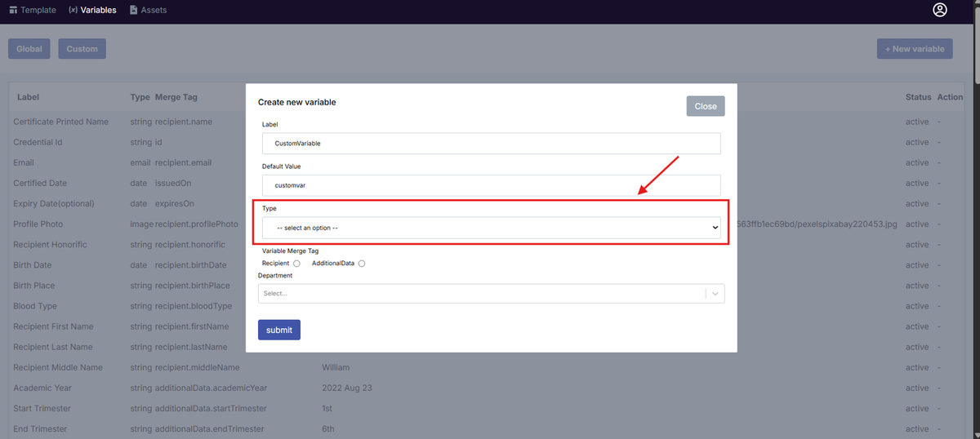The image size is (980, 439).
Task: Click the End Trimester row label
Action: click(x=40, y=428)
